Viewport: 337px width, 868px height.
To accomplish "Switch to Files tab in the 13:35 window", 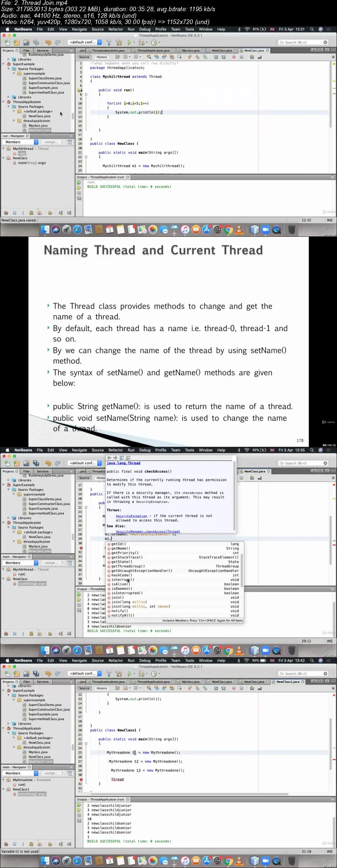I will point(27,472).
